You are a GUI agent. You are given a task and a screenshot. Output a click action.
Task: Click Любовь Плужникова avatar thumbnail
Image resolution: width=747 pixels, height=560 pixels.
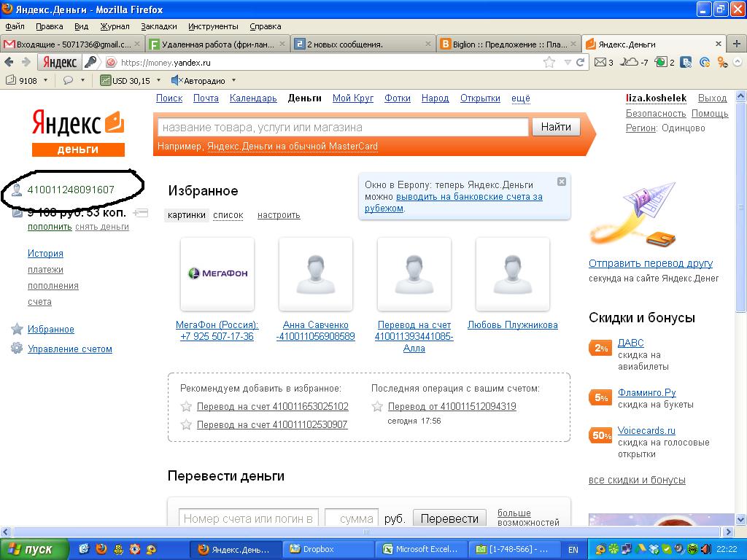(x=512, y=274)
